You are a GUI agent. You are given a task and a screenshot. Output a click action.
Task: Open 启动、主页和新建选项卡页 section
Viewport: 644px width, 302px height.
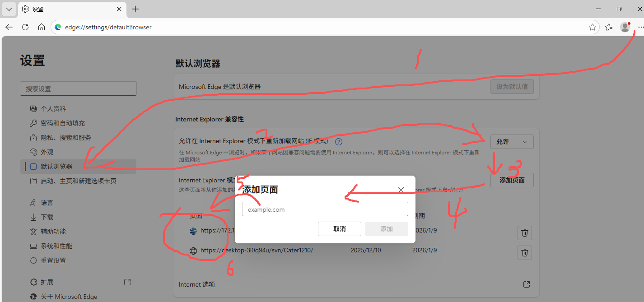point(78,181)
